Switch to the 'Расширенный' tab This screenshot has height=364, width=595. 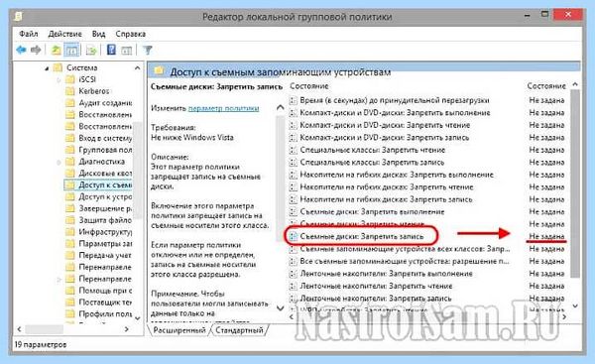click(179, 330)
